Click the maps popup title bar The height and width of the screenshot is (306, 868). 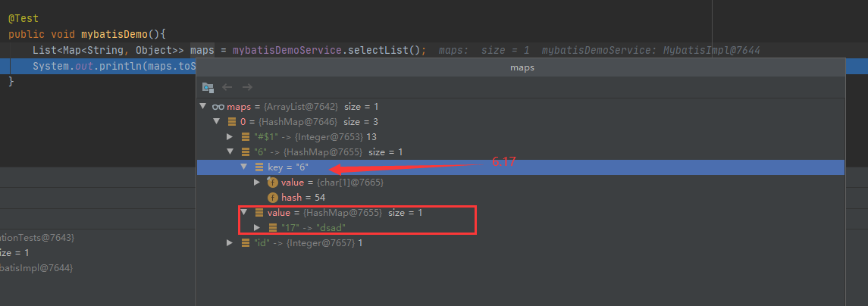point(521,67)
